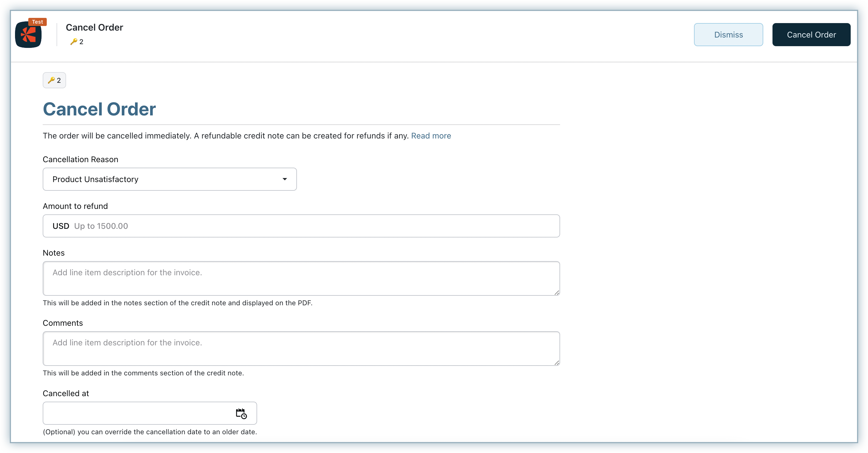This screenshot has height=453, width=868.
Task: Click the Notes textarea resize handle
Action: [x=557, y=293]
